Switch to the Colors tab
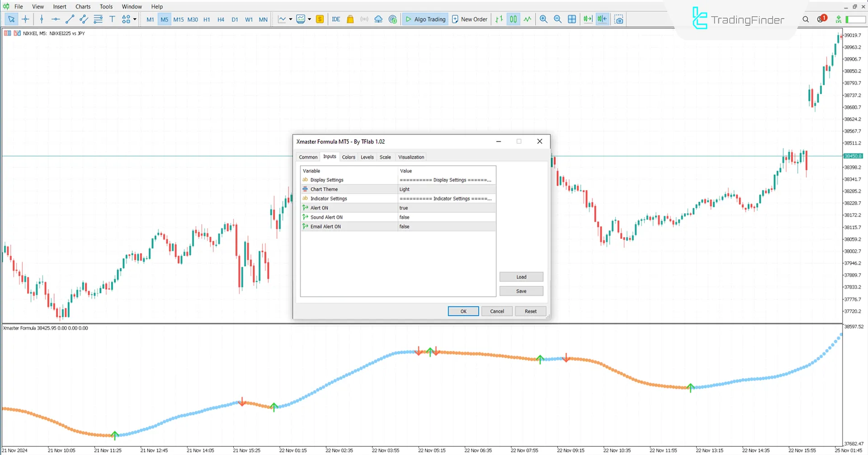The height and width of the screenshot is (455, 868). coord(349,157)
